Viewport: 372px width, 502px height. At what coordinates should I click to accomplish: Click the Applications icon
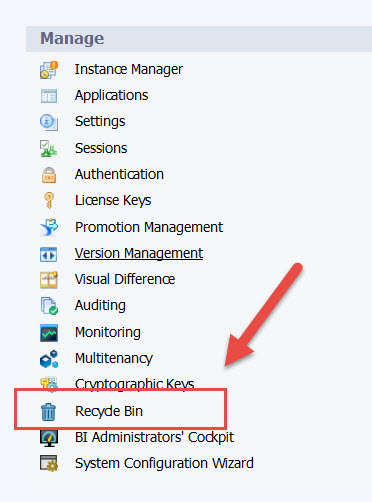point(49,96)
